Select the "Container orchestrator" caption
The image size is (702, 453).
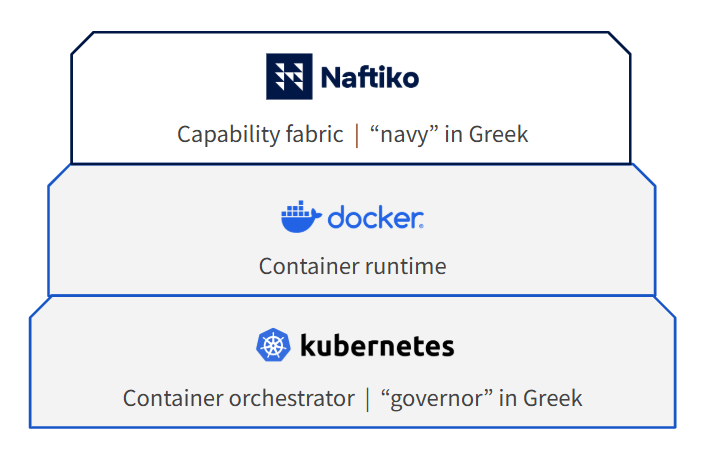(239, 398)
